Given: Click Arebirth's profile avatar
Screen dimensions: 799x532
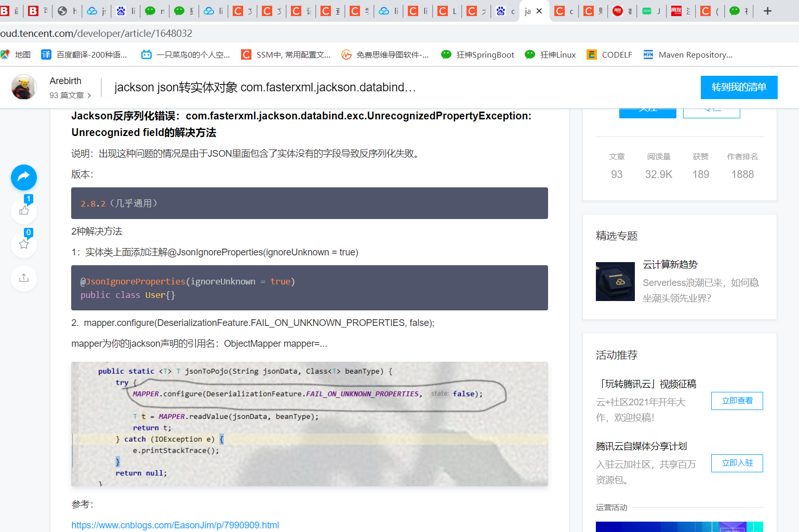Looking at the screenshot, I should [x=23, y=87].
